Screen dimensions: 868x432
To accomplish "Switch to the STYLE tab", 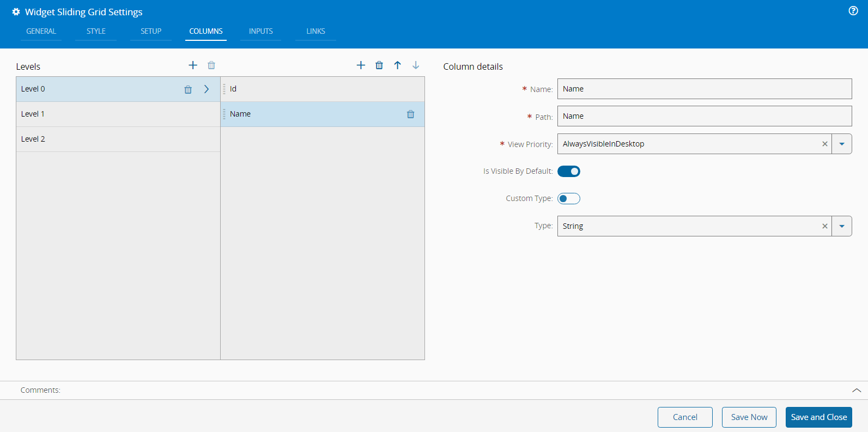I will coord(96,32).
